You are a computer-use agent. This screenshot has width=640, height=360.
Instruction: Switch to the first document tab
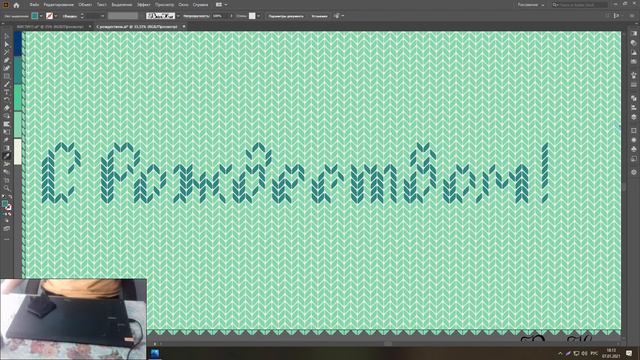(51, 27)
